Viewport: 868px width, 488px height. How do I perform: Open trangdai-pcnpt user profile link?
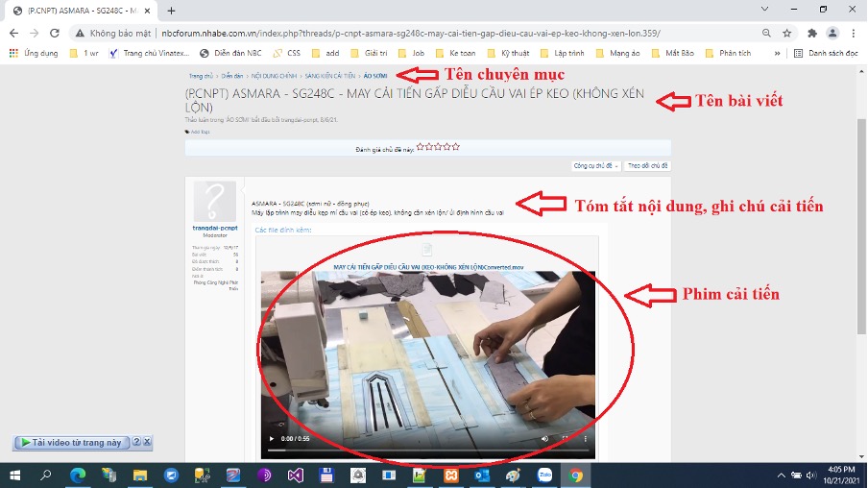(x=215, y=229)
